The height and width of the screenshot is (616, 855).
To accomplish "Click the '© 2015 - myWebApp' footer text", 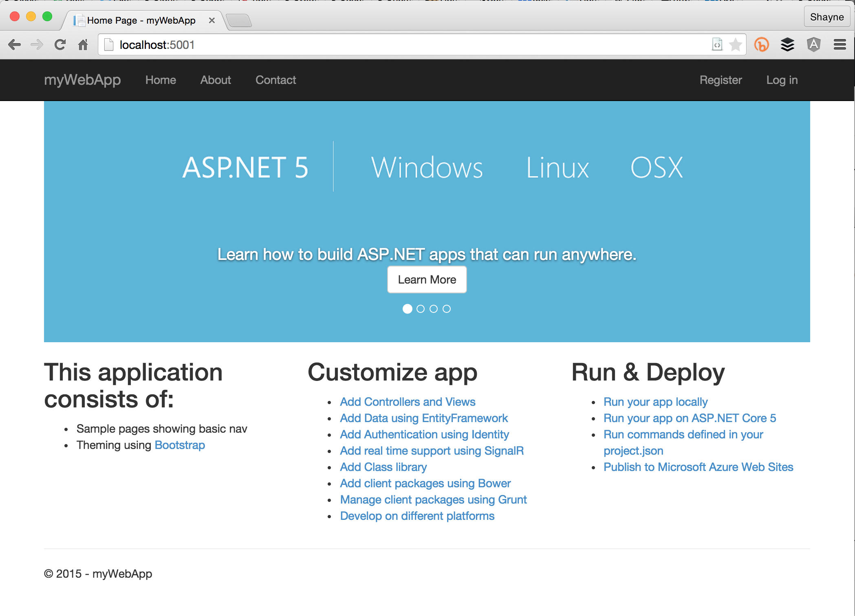I will (x=98, y=574).
